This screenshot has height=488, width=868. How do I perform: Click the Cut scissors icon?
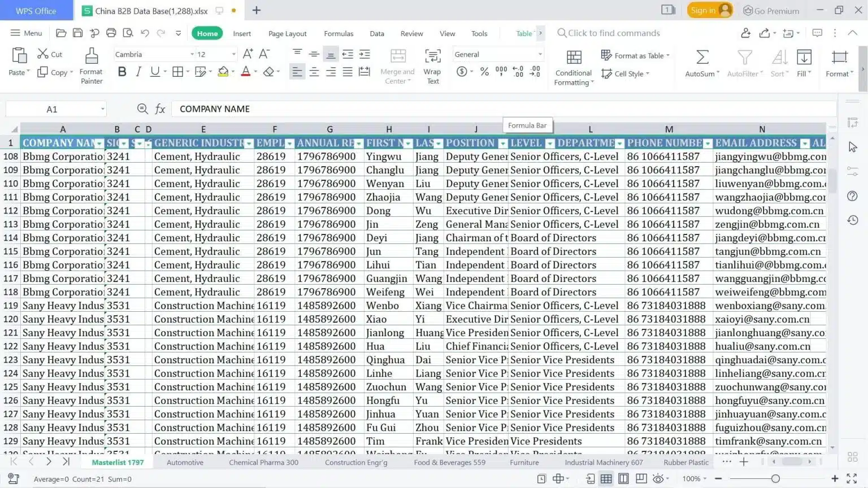tap(43, 54)
